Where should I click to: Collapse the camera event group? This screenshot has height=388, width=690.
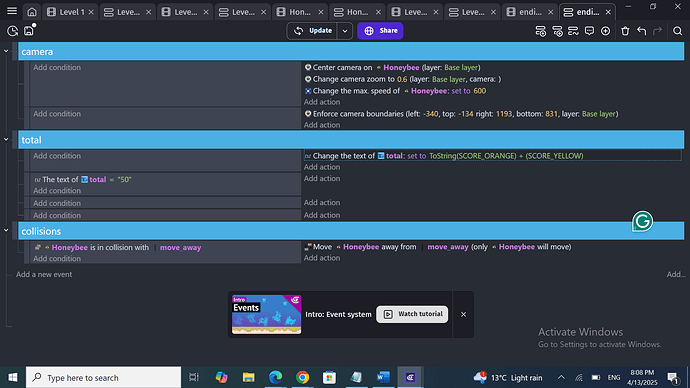(x=6, y=51)
